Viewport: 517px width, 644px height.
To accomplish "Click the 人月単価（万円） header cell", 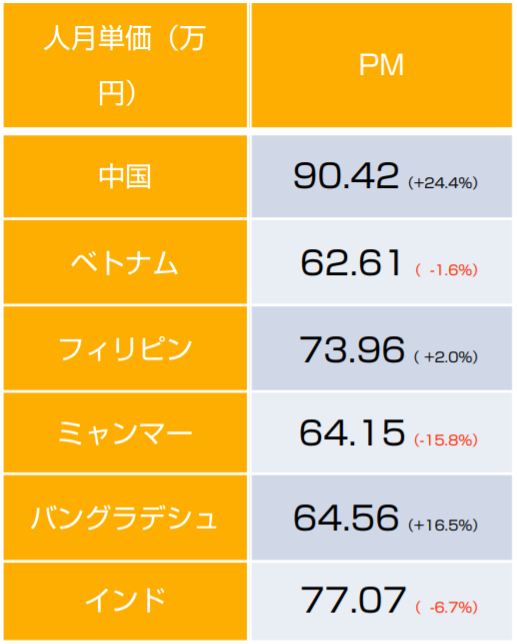I will click(x=125, y=65).
